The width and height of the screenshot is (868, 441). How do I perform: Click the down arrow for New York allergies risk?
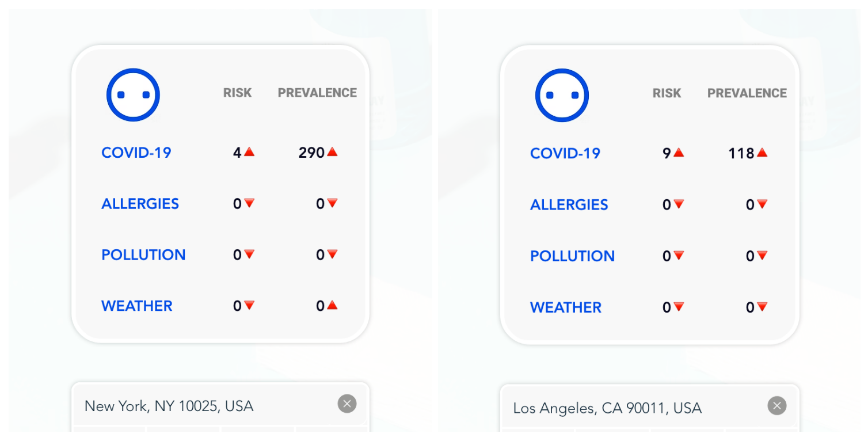pyautogui.click(x=249, y=203)
